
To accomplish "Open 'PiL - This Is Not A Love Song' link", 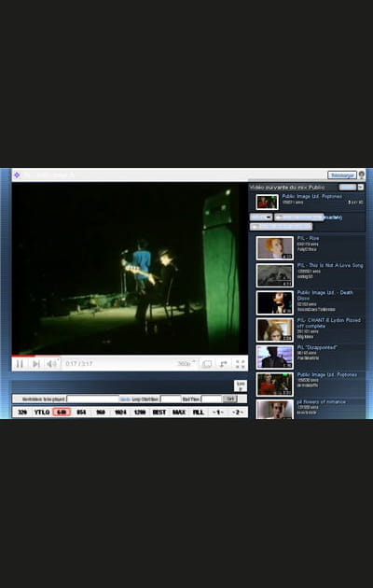I will [x=330, y=265].
